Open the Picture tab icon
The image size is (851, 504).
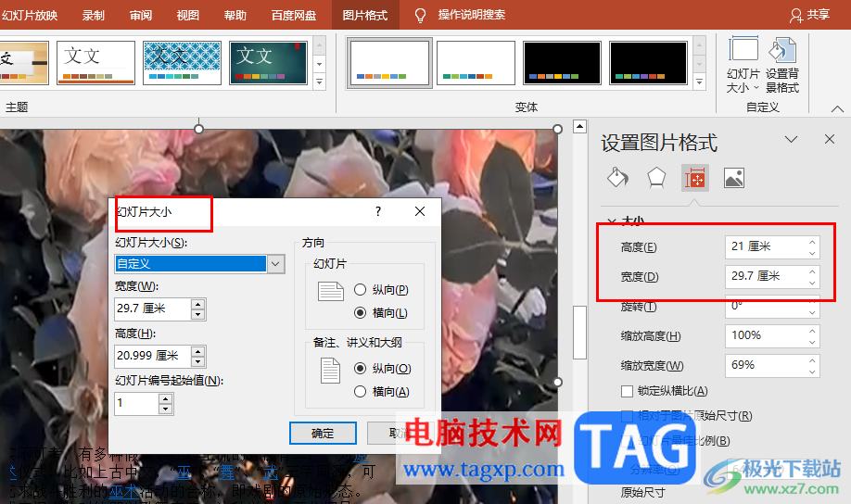pos(734,178)
